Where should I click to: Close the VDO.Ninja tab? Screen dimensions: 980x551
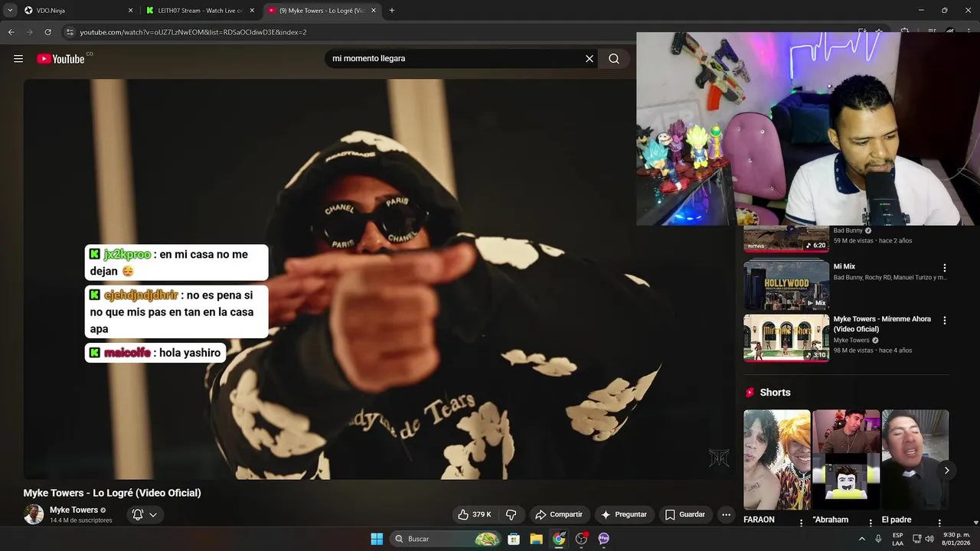[x=130, y=11]
